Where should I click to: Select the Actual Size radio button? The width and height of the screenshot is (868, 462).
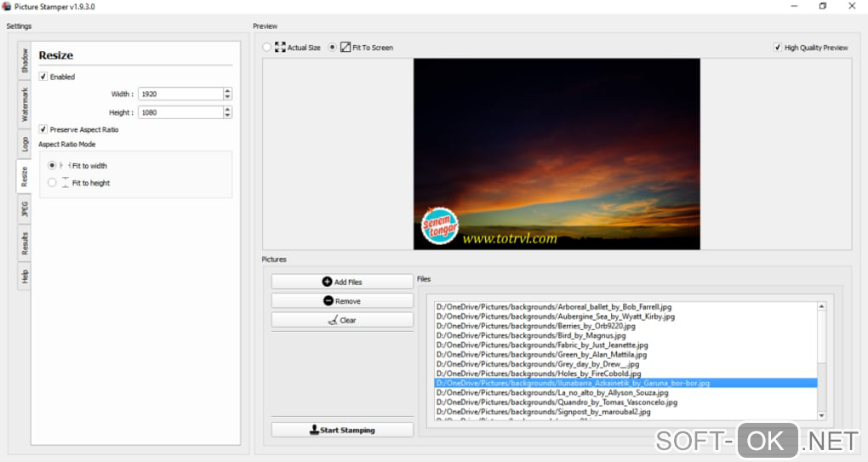pos(267,47)
